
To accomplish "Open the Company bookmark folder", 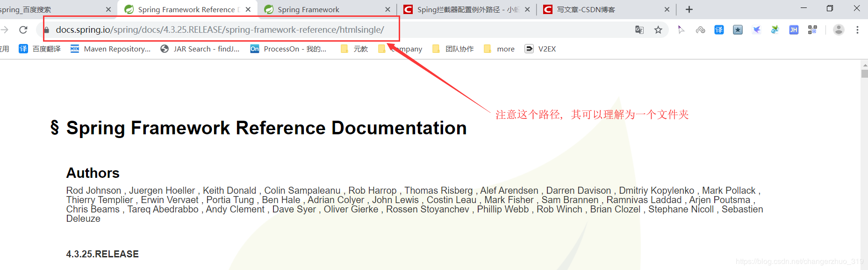I will (400, 49).
